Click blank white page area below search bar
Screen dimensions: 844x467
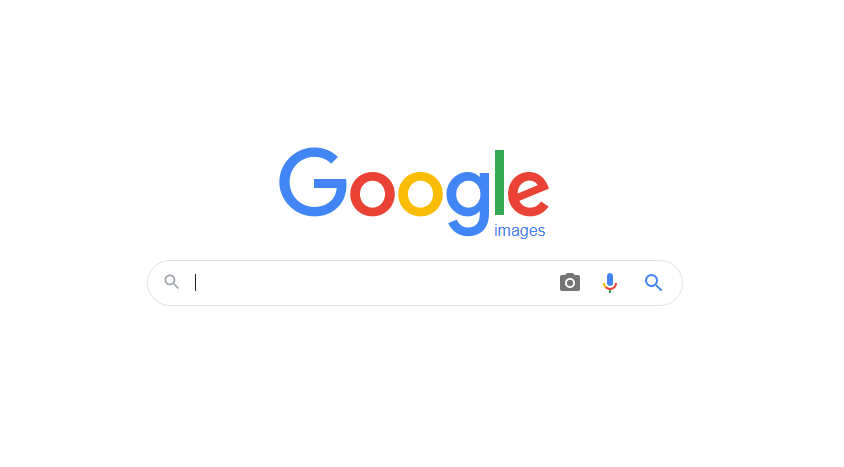414,387
